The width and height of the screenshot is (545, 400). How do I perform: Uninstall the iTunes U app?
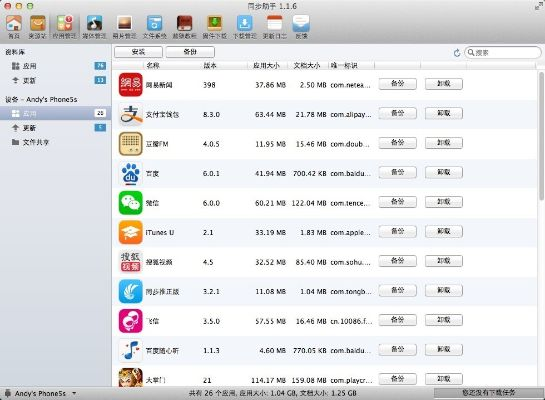pyautogui.click(x=444, y=231)
